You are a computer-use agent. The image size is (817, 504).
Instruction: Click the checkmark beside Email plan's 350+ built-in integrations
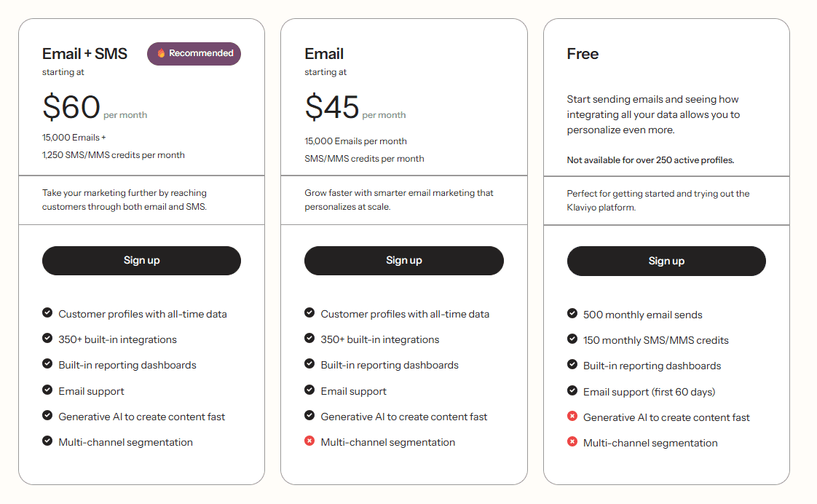[x=309, y=338]
